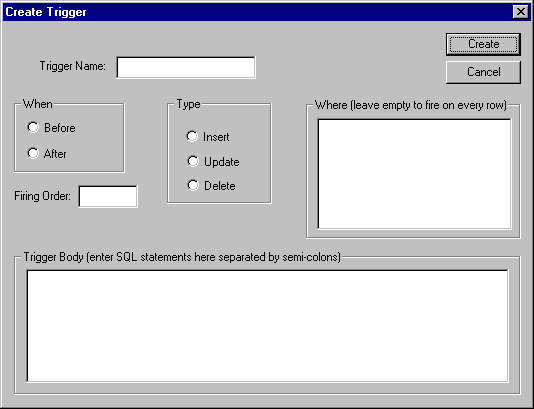
Task: Click the 'Trigger Name:' label
Action: pos(73,66)
